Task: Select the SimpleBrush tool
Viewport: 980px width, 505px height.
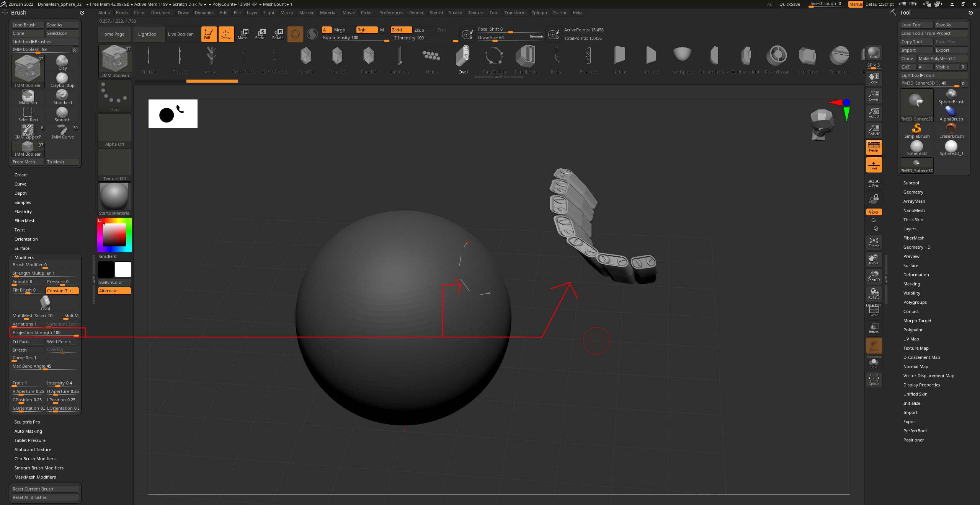Action: click(x=916, y=131)
